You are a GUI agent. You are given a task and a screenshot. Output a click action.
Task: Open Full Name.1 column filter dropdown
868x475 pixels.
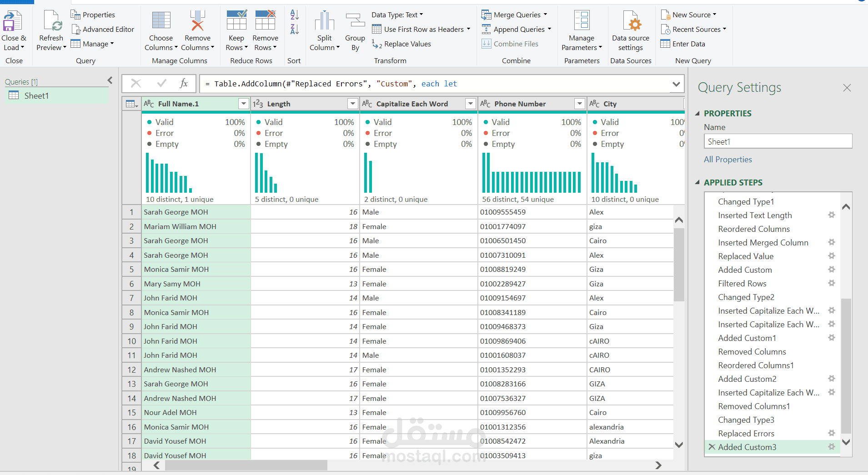(244, 104)
